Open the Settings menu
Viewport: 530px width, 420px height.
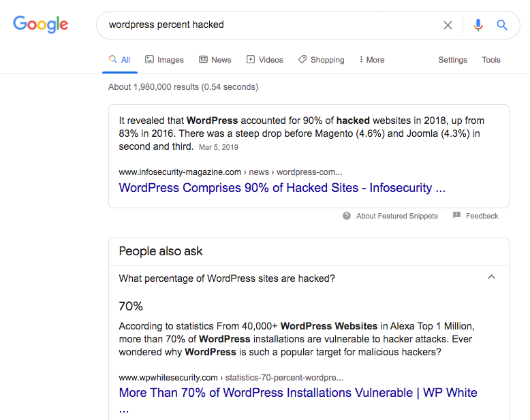click(x=452, y=60)
